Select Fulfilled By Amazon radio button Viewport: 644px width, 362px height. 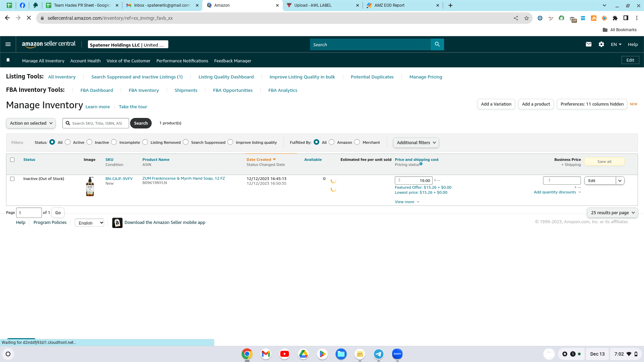click(x=332, y=142)
